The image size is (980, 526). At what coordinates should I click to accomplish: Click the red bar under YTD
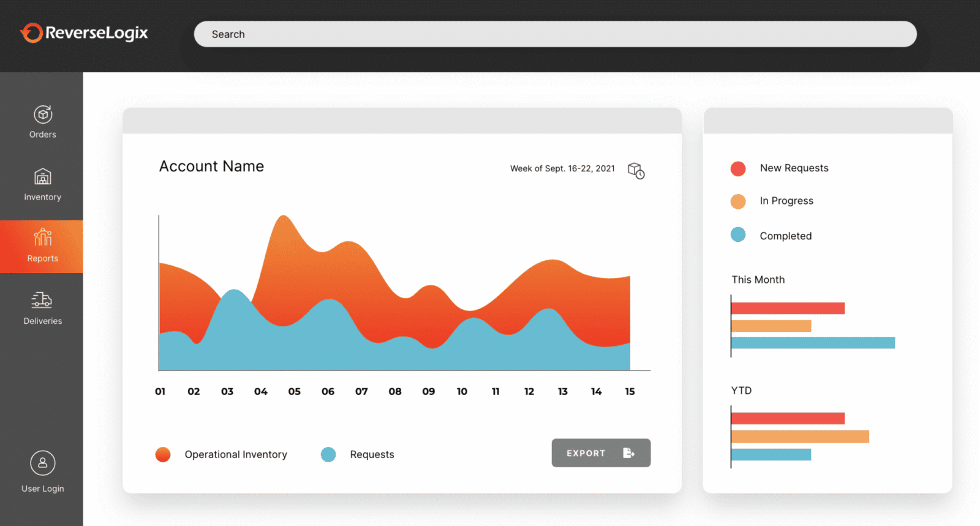[x=788, y=418]
